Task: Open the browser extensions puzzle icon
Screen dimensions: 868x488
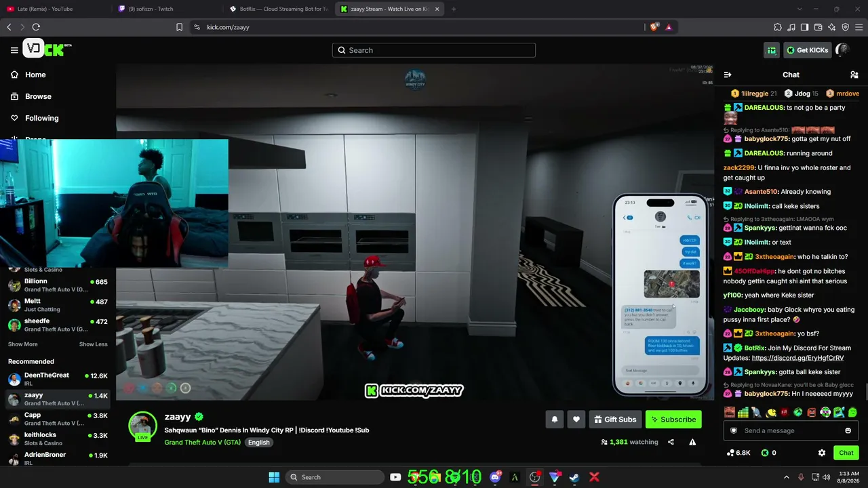Action: (777, 27)
